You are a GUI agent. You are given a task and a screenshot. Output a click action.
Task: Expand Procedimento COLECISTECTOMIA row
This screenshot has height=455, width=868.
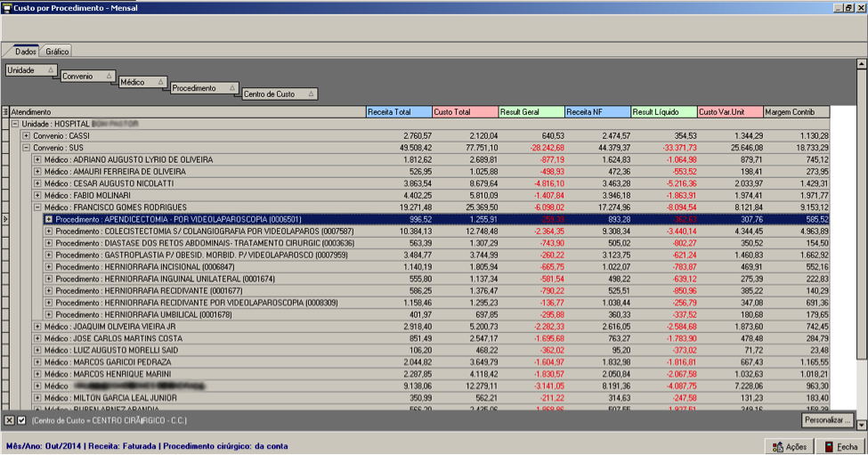click(49, 232)
